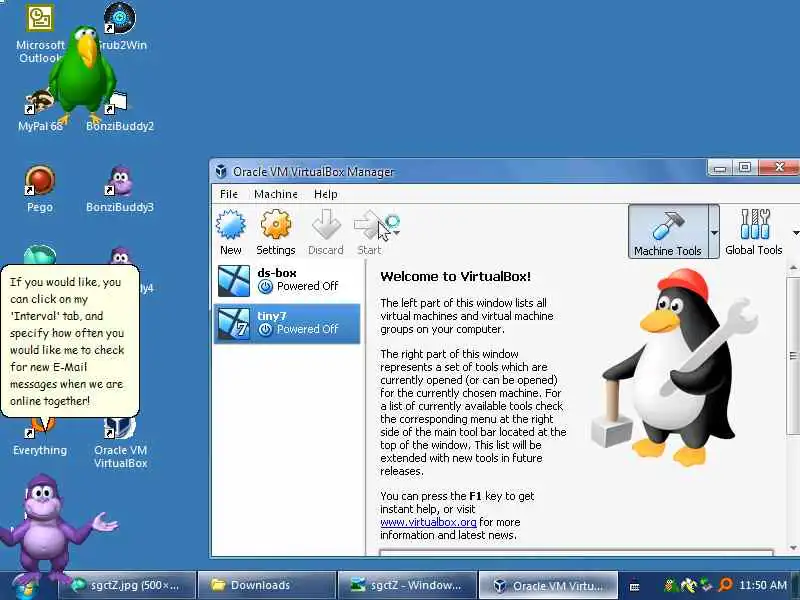Image resolution: width=800 pixels, height=600 pixels.
Task: Select the ds-box virtual machine
Action: point(287,280)
